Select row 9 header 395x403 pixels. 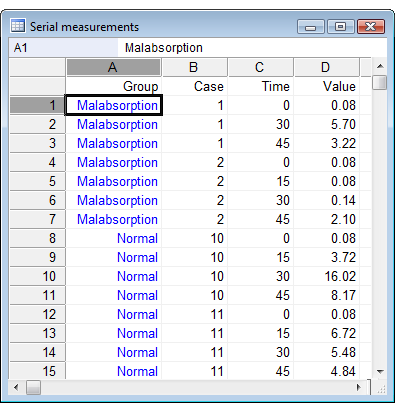(x=37, y=257)
